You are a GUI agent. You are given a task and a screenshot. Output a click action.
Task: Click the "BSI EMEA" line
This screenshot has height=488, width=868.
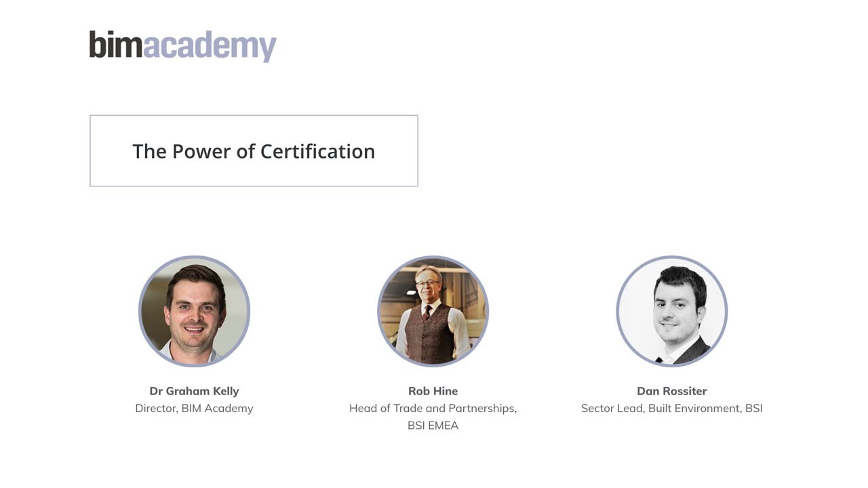pos(433,426)
